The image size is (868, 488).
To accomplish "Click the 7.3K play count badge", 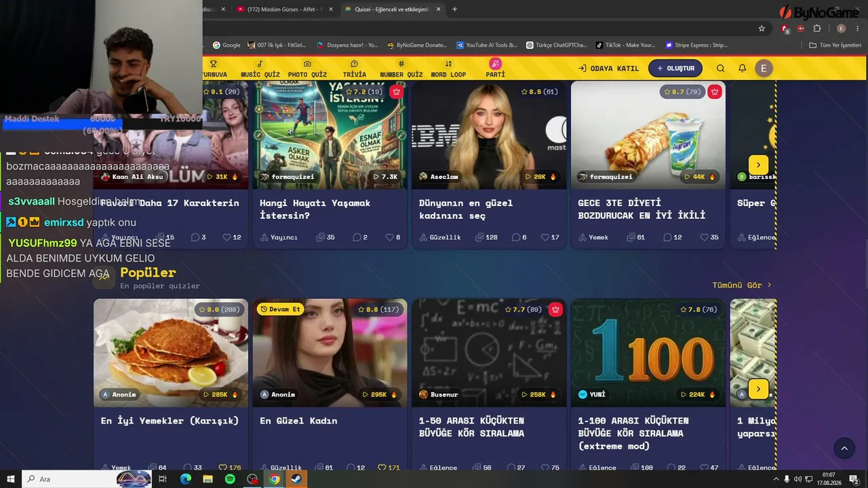I will [385, 177].
